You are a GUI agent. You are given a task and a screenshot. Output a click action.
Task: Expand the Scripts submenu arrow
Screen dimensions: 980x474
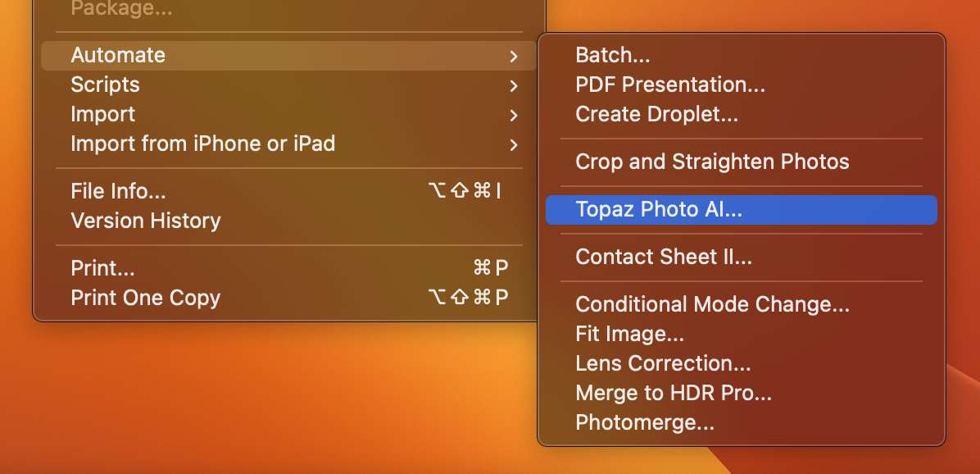(x=513, y=85)
